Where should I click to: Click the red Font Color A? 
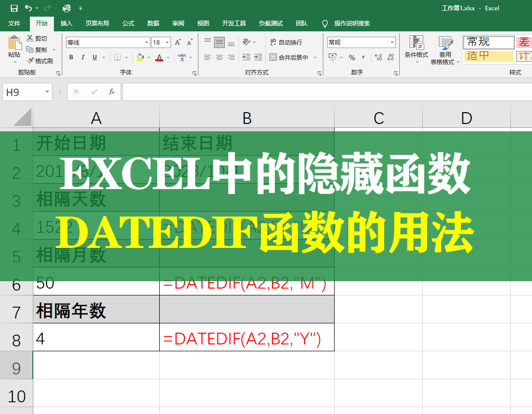tap(159, 57)
